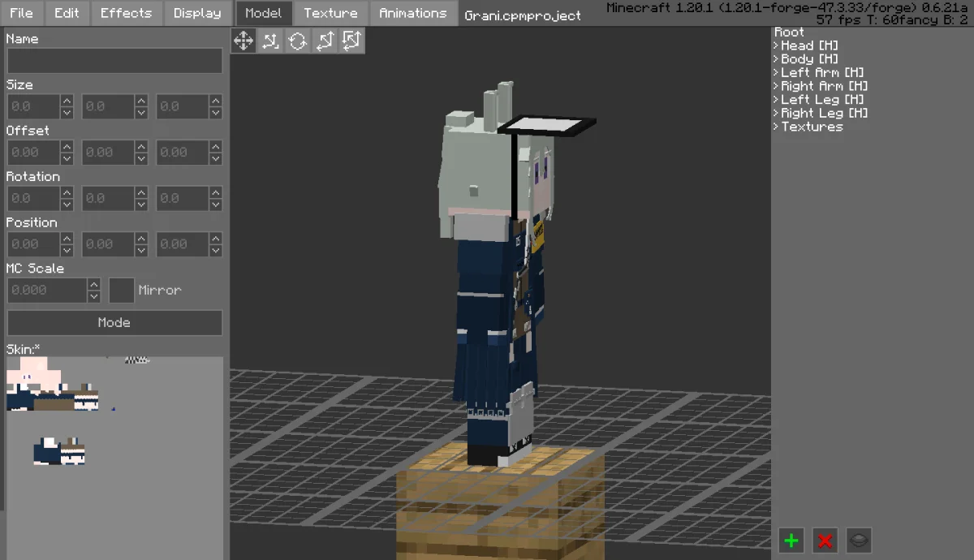Click the green plus add-part button
Viewport: 974px width, 560px height.
pos(791,541)
